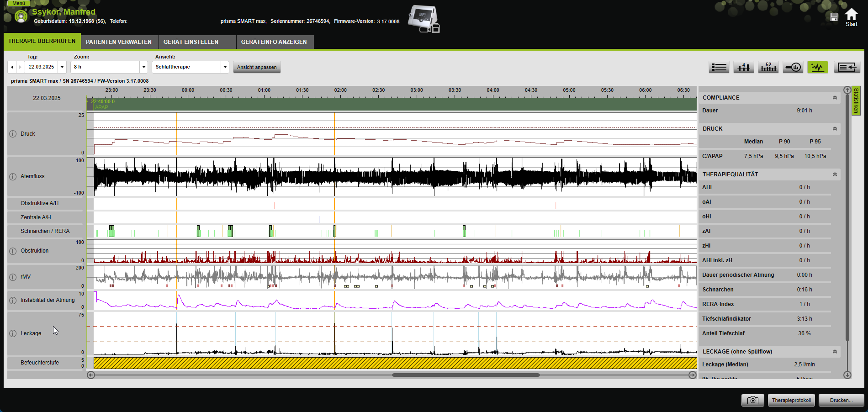Collapse the THERAPIEQUALITÄT statistics section

coord(835,174)
